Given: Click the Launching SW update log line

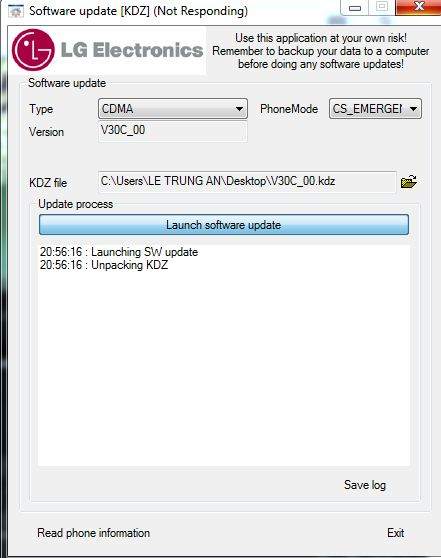Looking at the screenshot, I should pyautogui.click(x=119, y=252).
